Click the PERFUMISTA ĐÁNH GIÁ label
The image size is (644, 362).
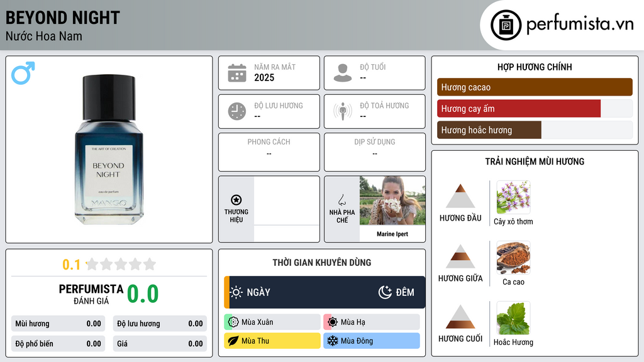[x=91, y=294]
